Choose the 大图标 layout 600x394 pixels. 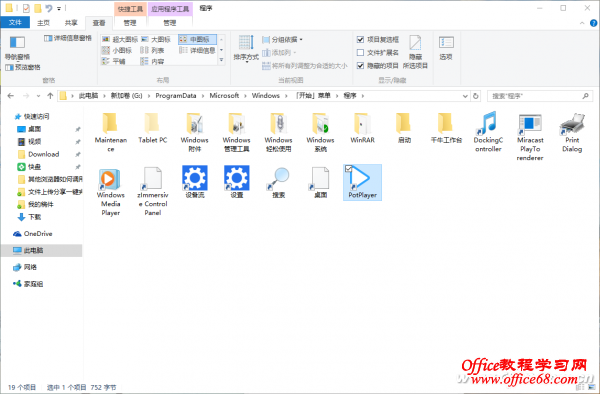pos(156,39)
